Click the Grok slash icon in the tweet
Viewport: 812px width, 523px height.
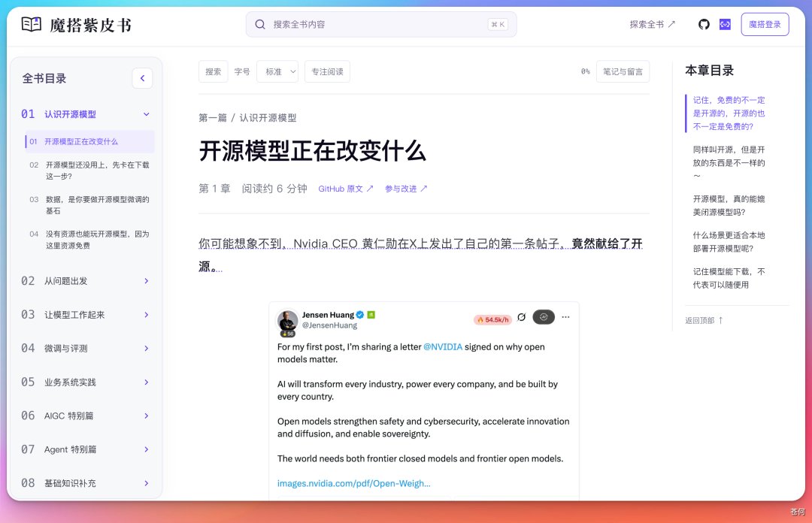522,317
